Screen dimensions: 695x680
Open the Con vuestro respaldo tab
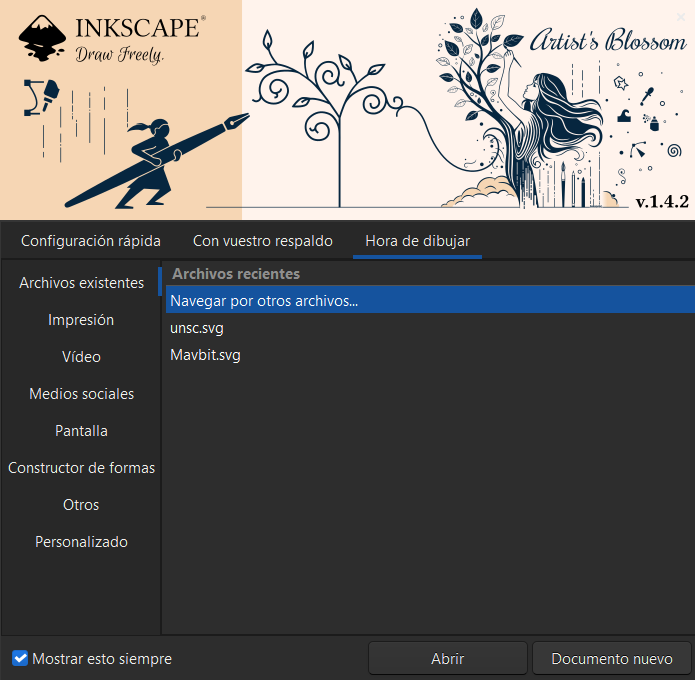[263, 241]
